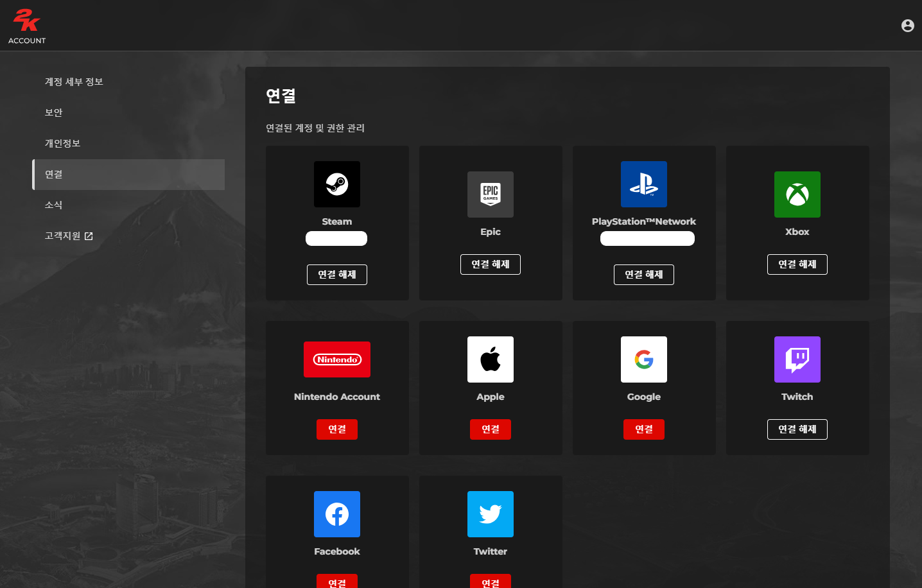Connect Apple with red 연결 button
This screenshot has width=922, height=588.
pyautogui.click(x=491, y=429)
